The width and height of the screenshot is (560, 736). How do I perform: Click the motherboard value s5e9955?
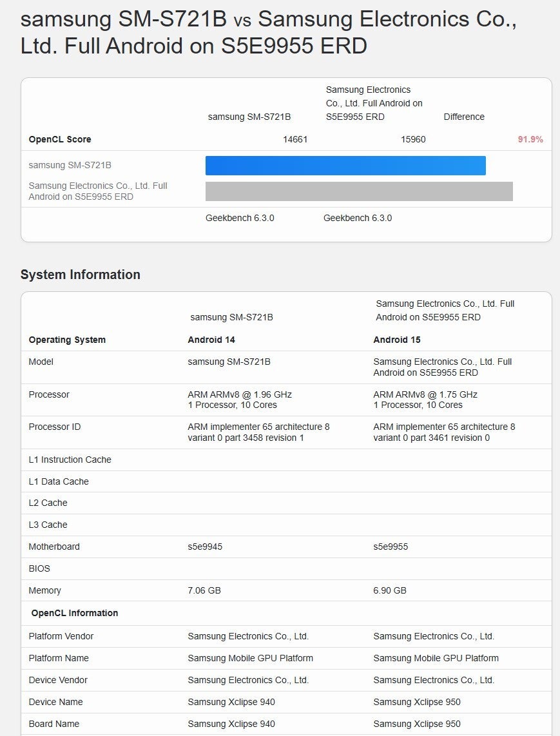tap(391, 547)
